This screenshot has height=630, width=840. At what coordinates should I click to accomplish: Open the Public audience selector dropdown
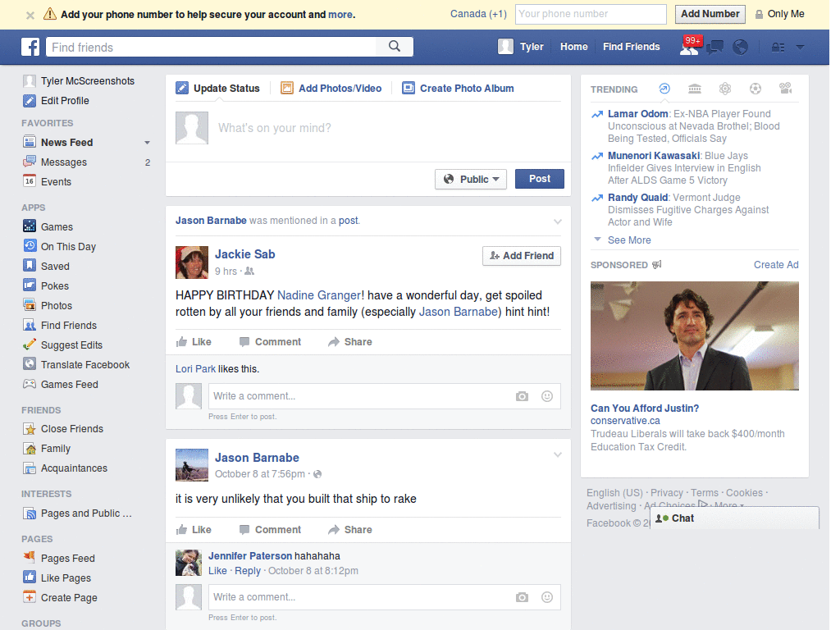coord(470,179)
